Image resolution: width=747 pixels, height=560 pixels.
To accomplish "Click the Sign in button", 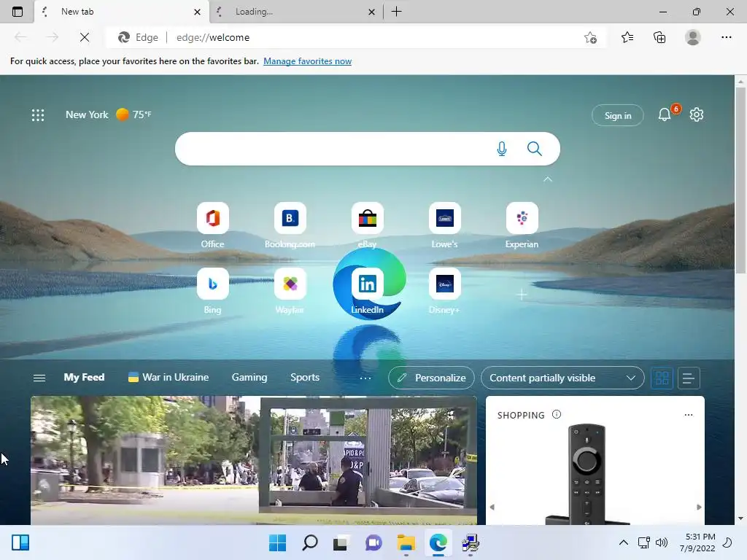I will [617, 115].
